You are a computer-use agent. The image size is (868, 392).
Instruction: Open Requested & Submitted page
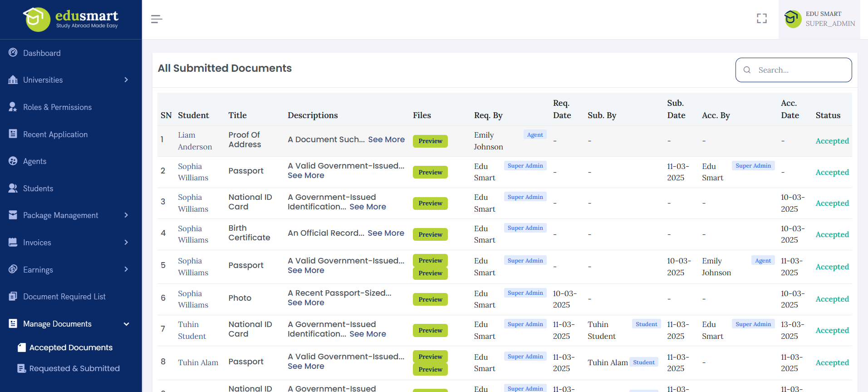tap(74, 368)
